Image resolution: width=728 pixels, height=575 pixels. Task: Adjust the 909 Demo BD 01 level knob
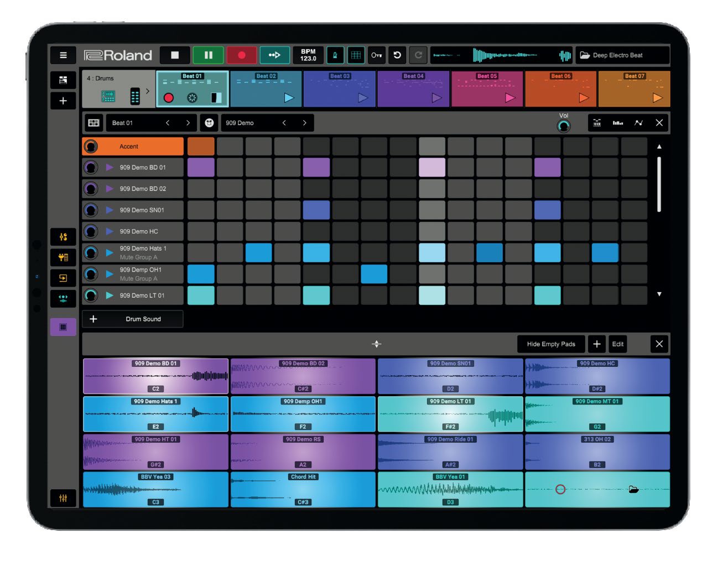pos(91,167)
